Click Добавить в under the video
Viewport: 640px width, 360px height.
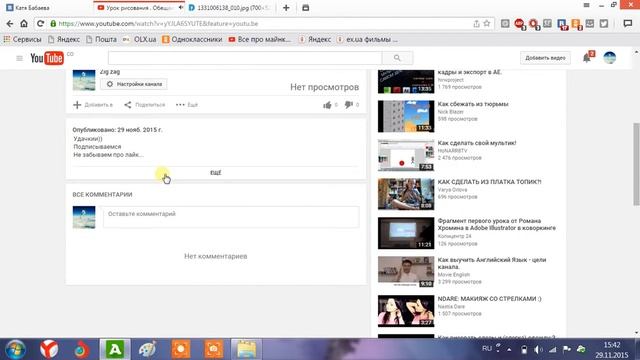coord(93,105)
